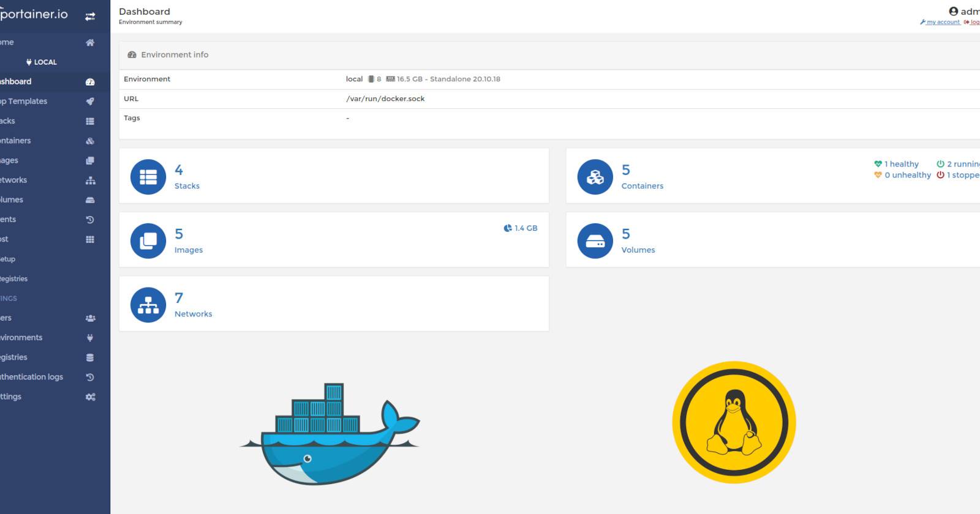The height and width of the screenshot is (514, 980).
Task: Click the memory icon beside 16.5 GB
Action: point(390,79)
